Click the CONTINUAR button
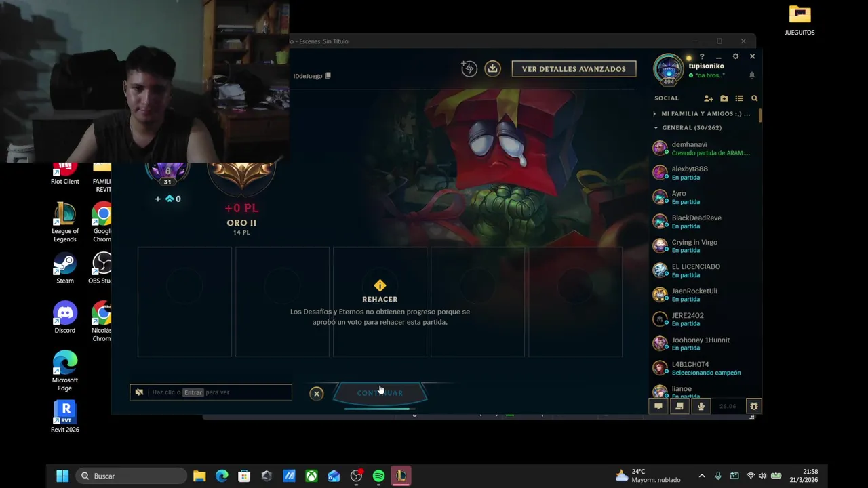The height and width of the screenshot is (488, 868). 380,393
